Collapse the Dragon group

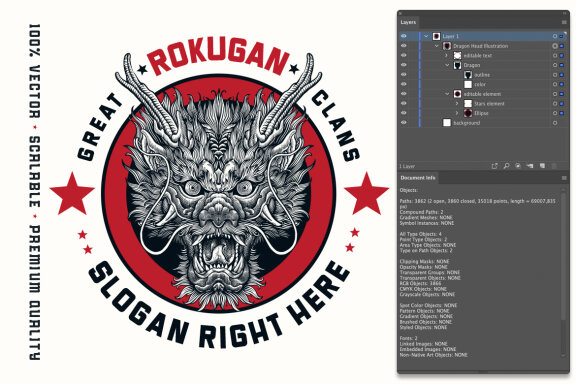(x=447, y=65)
